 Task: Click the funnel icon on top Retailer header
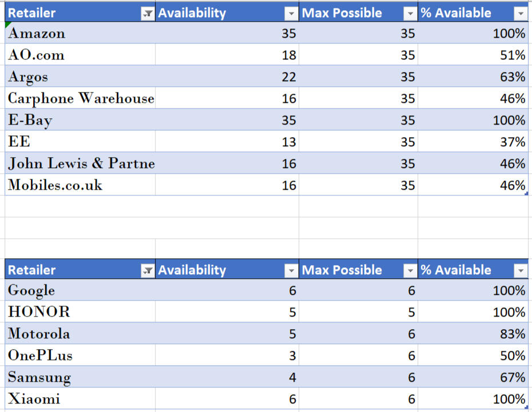(148, 13)
